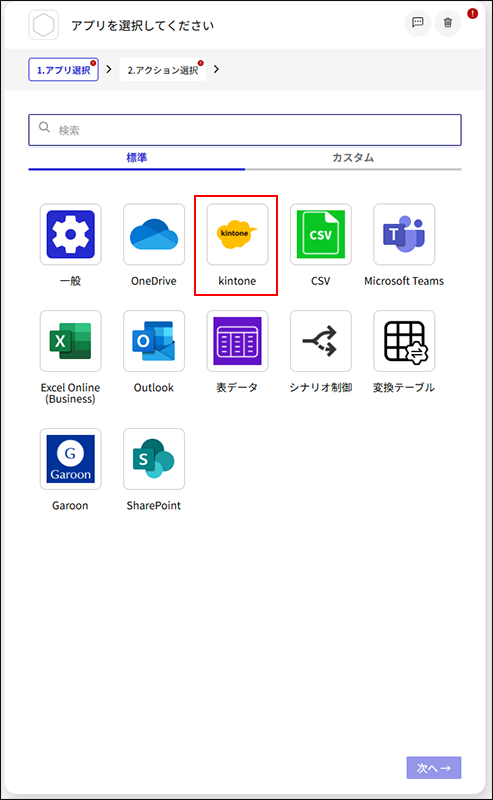493x800 pixels.
Task: Choose the Microsoft Teams app icon
Action: point(404,234)
